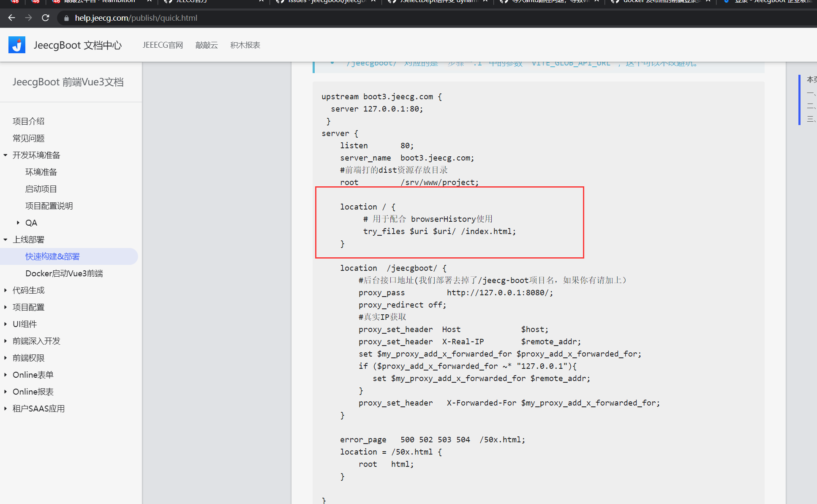Collapse the 上线部署 sidebar section
Screen dimensions: 817x504
pos(5,240)
